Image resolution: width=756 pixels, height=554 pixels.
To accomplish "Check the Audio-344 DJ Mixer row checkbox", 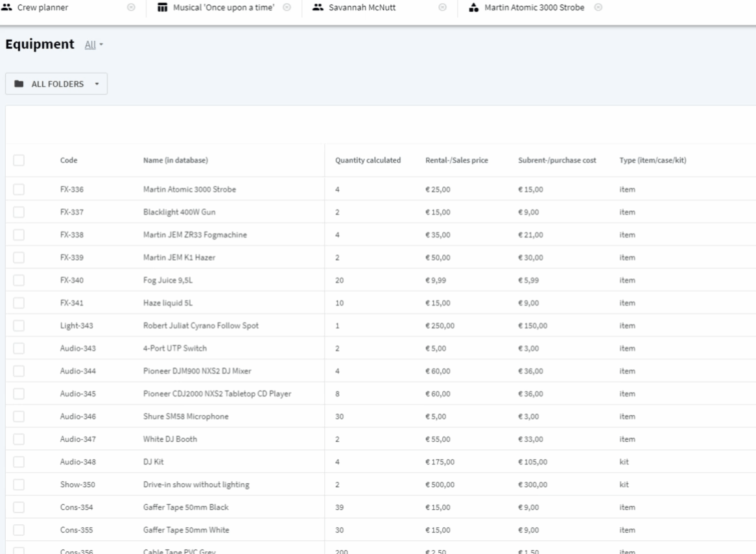I will [19, 370].
